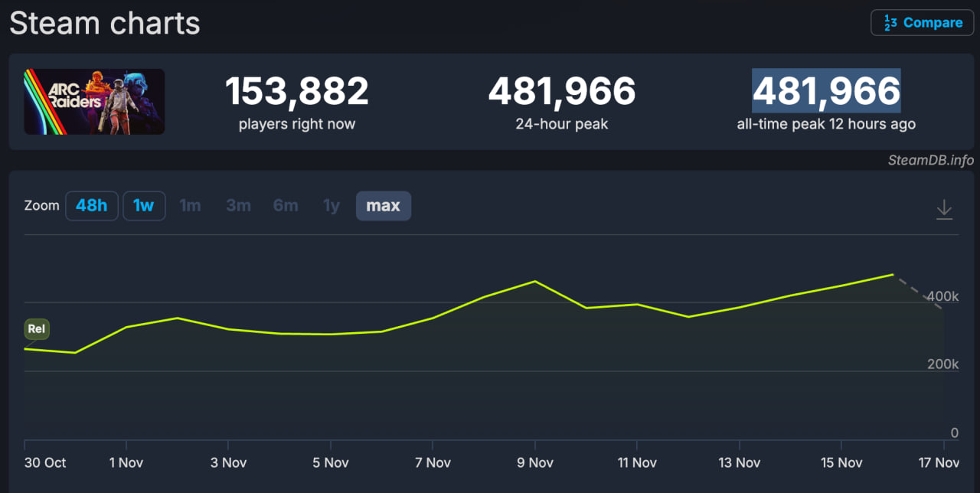
Task: Click the Compare button
Action: point(922,23)
